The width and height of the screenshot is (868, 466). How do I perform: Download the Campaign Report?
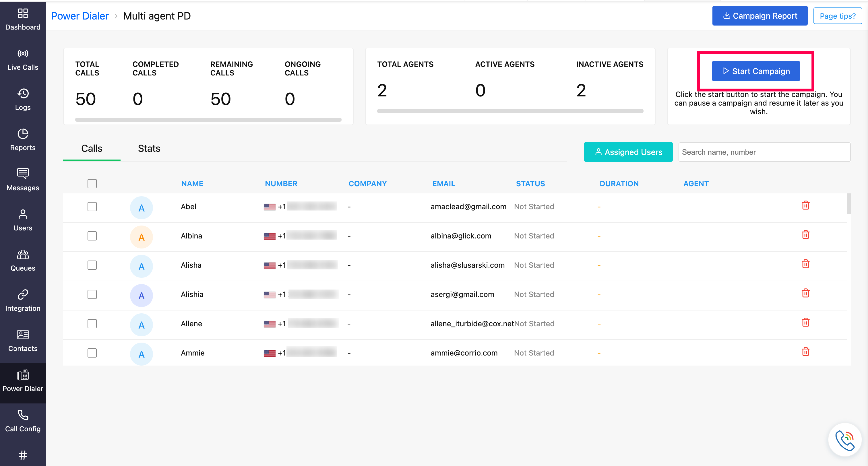click(759, 16)
